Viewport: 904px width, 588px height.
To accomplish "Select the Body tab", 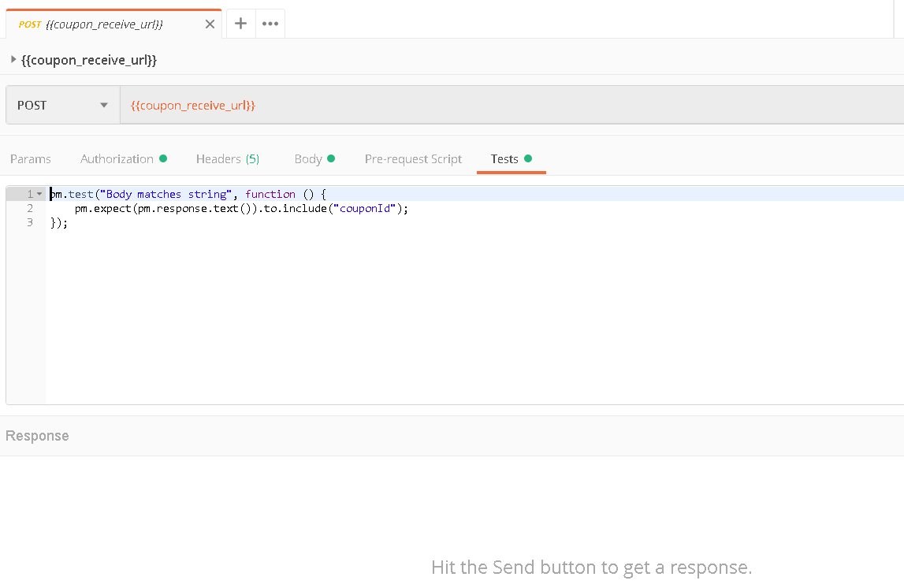I will click(x=309, y=158).
